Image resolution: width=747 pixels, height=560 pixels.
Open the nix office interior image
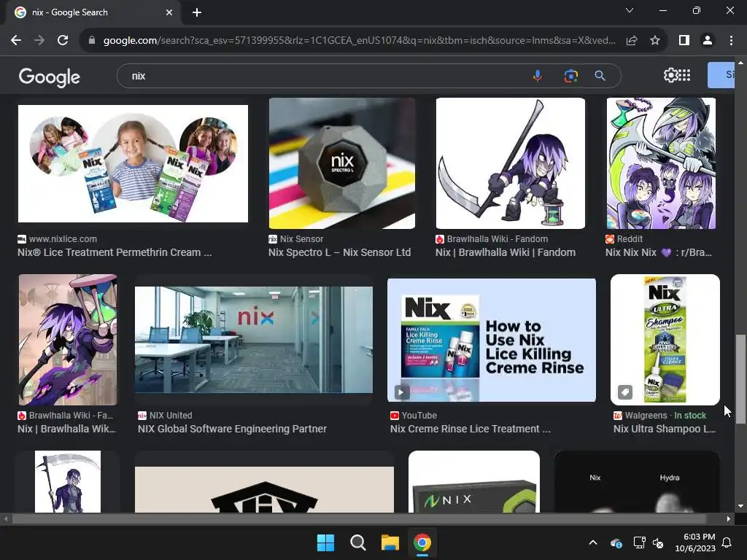click(253, 340)
